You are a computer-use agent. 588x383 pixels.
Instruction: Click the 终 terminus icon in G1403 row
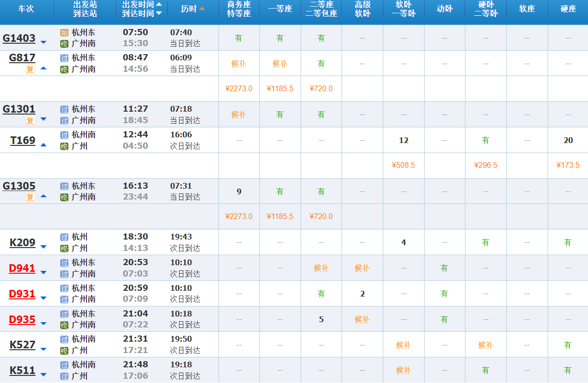(65, 44)
